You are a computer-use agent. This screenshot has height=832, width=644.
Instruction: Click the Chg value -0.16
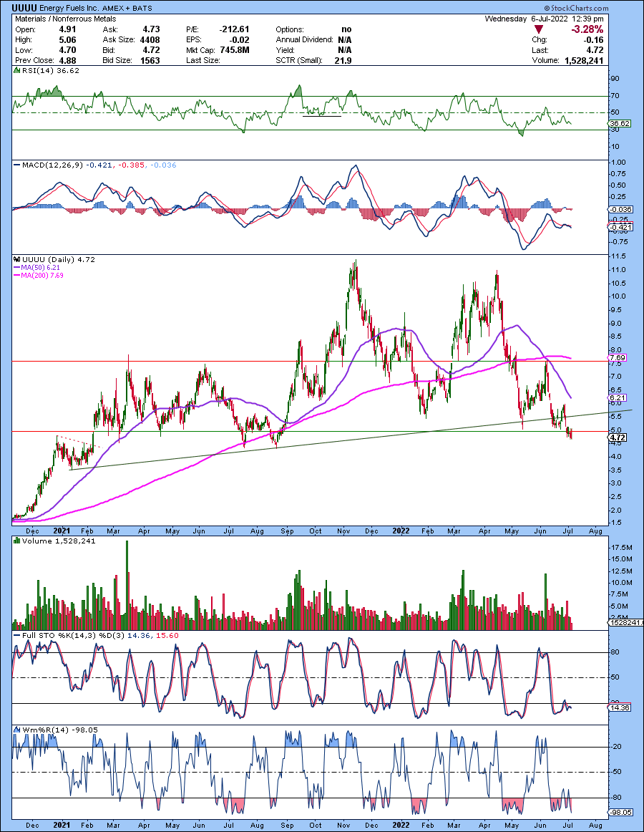tap(594, 40)
